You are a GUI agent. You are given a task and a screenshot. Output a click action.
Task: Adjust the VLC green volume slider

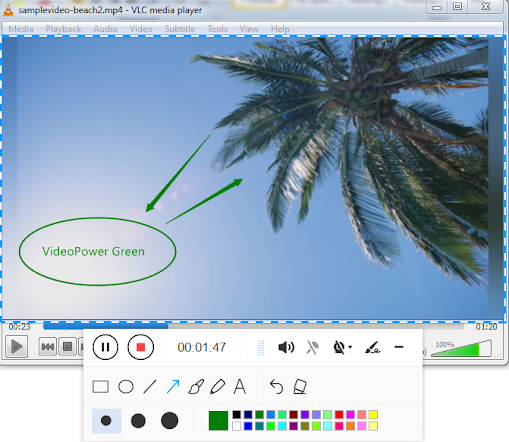click(x=461, y=349)
